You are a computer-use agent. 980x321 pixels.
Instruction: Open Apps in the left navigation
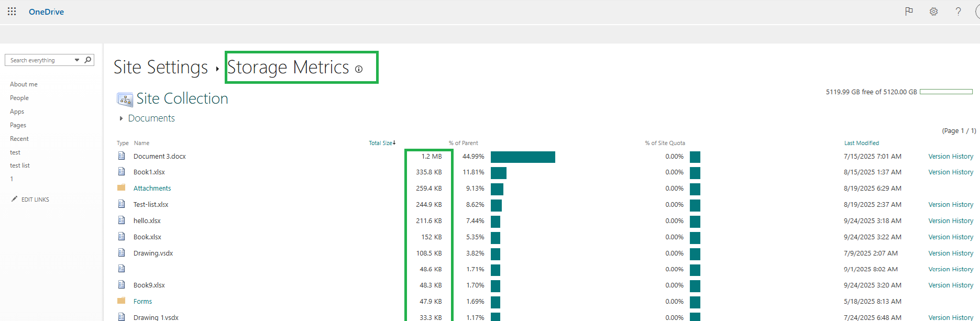click(x=17, y=112)
